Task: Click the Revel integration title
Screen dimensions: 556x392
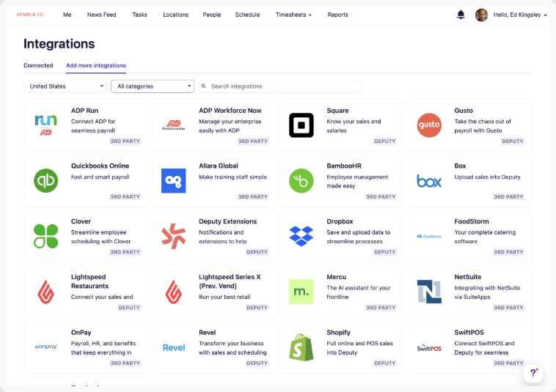Action: (x=207, y=333)
